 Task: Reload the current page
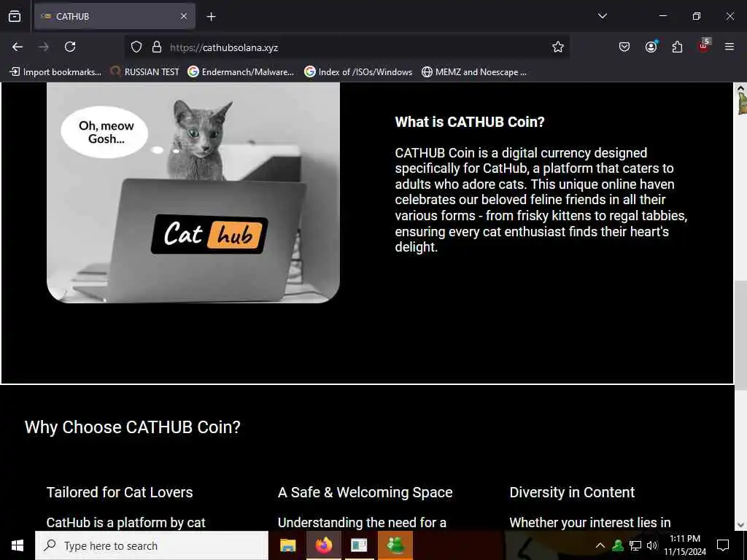pos(70,47)
